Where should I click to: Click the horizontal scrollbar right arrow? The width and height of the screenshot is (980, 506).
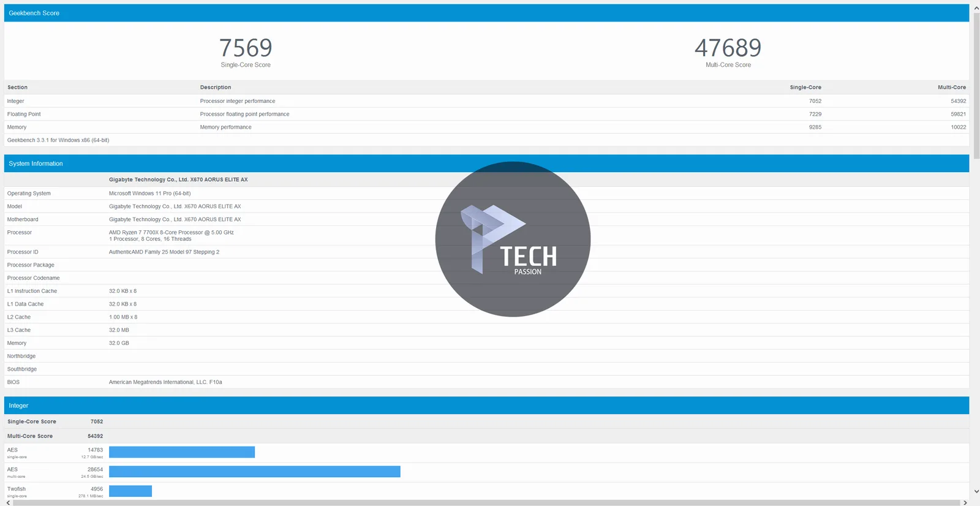(x=965, y=502)
